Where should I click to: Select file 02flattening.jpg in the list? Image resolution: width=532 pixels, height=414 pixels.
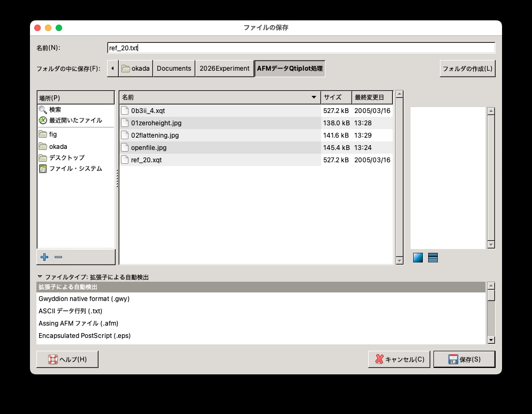(256, 135)
